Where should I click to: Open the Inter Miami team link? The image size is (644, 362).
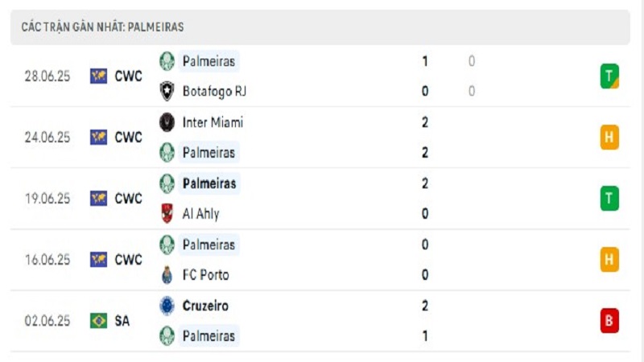coord(213,122)
